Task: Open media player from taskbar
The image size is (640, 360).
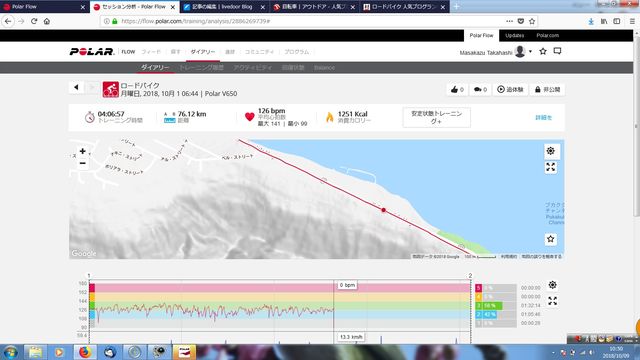Action: tap(60, 352)
